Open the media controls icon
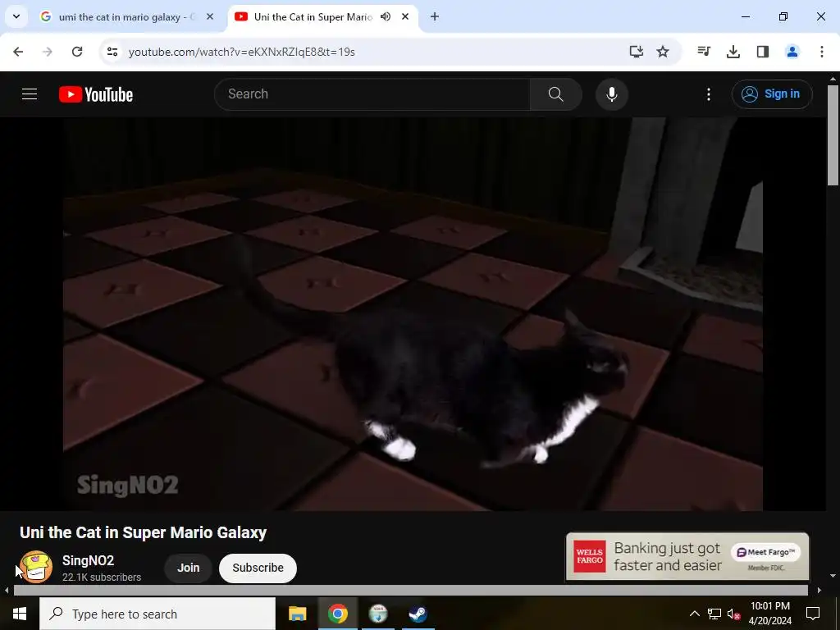 click(704, 52)
